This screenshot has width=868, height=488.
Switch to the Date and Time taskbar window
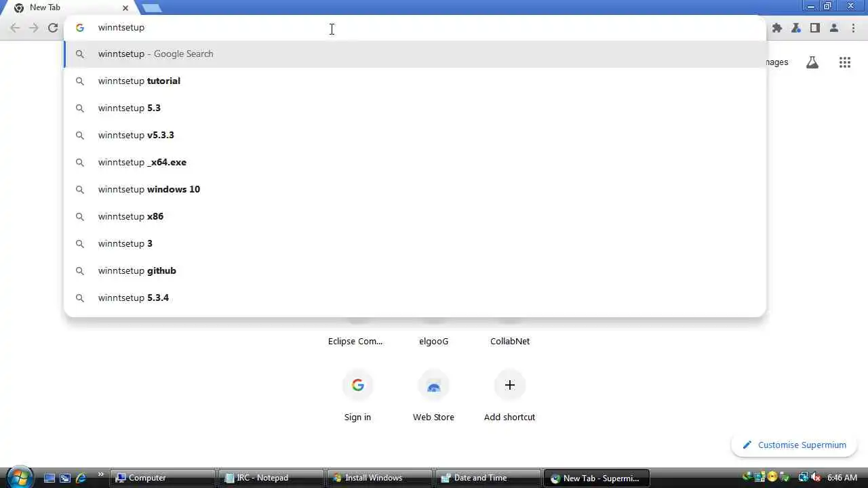(x=488, y=478)
